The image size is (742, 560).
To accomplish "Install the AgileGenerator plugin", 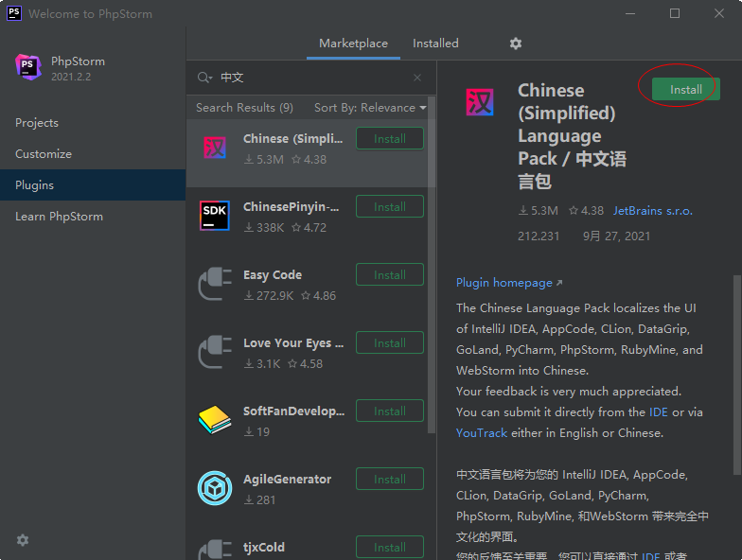I will click(x=390, y=479).
